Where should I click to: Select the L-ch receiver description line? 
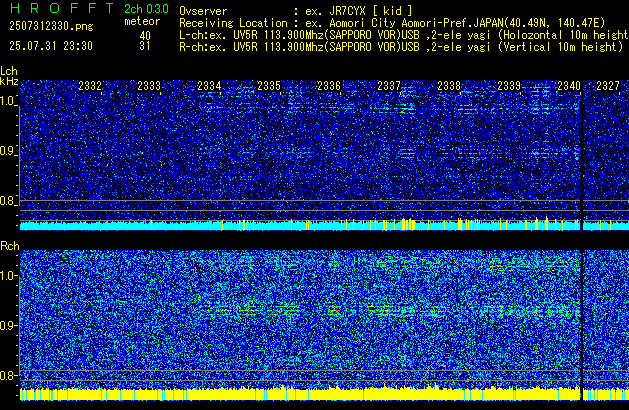[x=404, y=35]
